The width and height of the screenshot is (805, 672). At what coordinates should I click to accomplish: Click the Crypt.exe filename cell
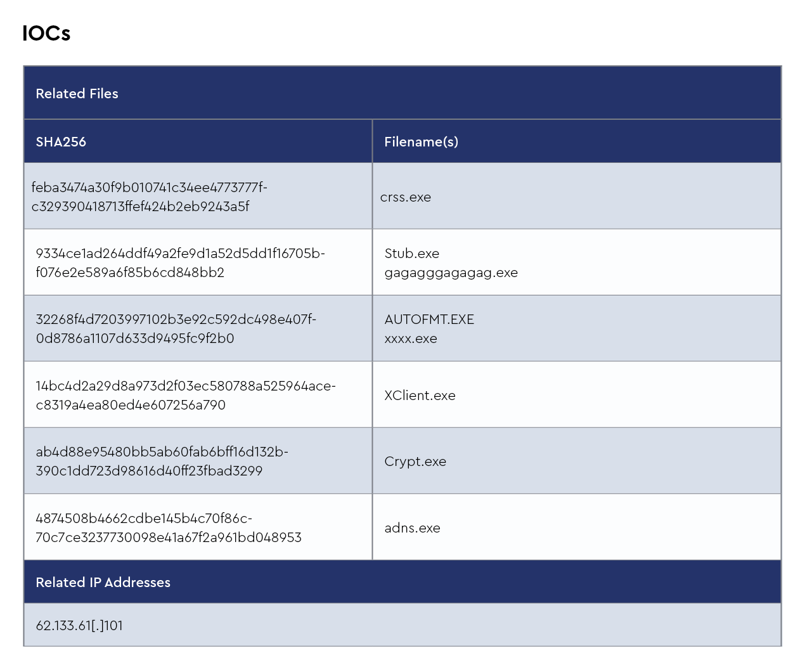click(x=415, y=462)
